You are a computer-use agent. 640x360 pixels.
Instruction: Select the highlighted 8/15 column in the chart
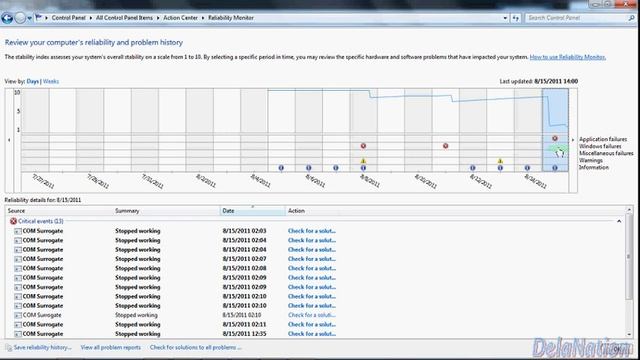(x=555, y=130)
